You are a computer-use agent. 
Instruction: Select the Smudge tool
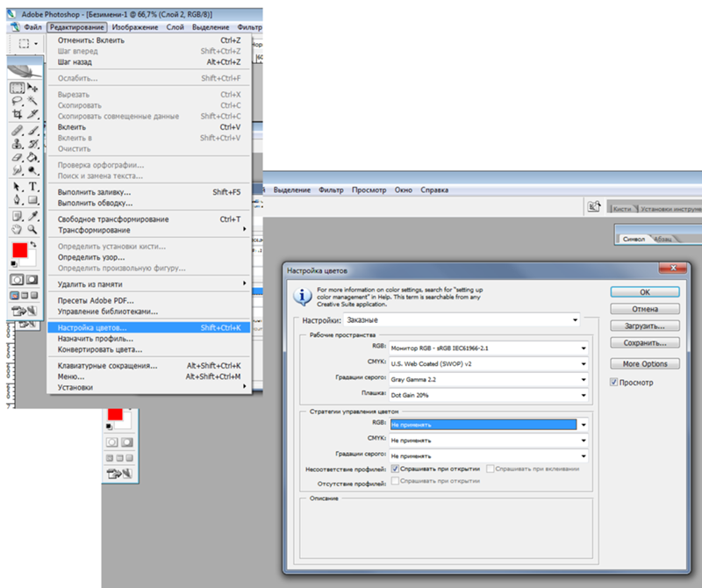click(17, 170)
